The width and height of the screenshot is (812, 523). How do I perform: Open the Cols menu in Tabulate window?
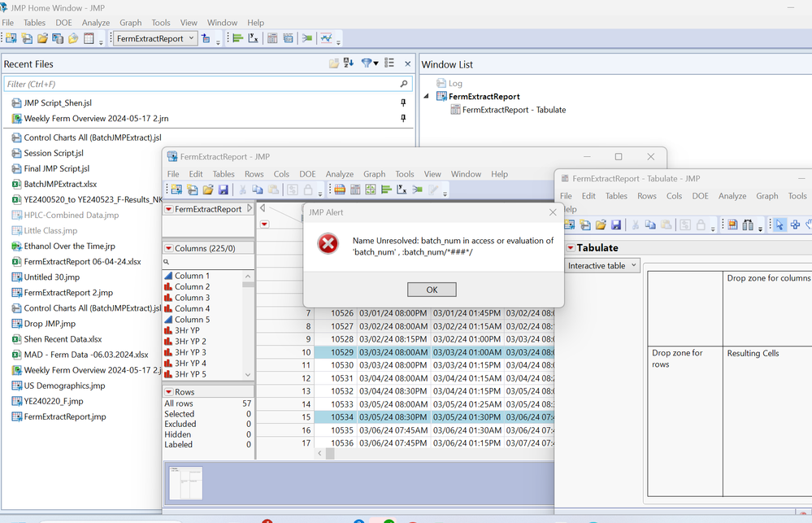674,196
